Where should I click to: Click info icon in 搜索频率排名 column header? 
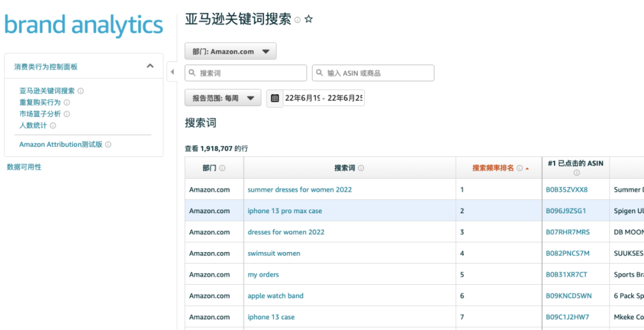519,168
